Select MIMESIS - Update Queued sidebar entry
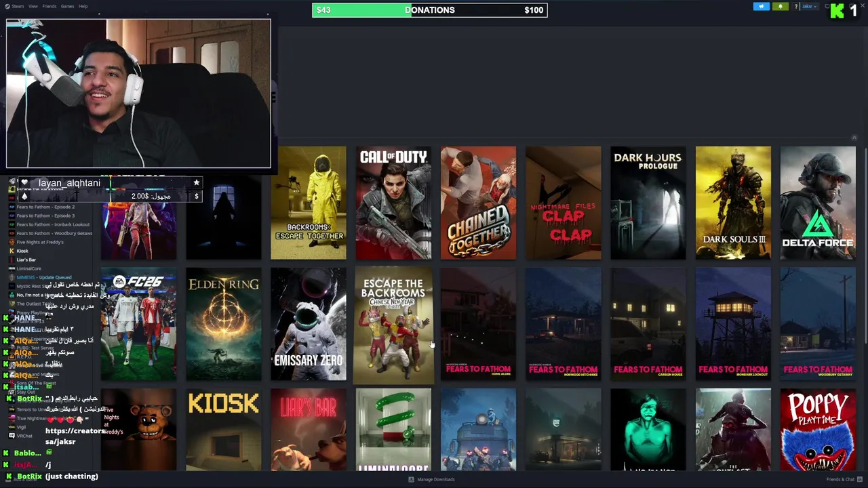The width and height of the screenshot is (868, 488). coord(44,277)
